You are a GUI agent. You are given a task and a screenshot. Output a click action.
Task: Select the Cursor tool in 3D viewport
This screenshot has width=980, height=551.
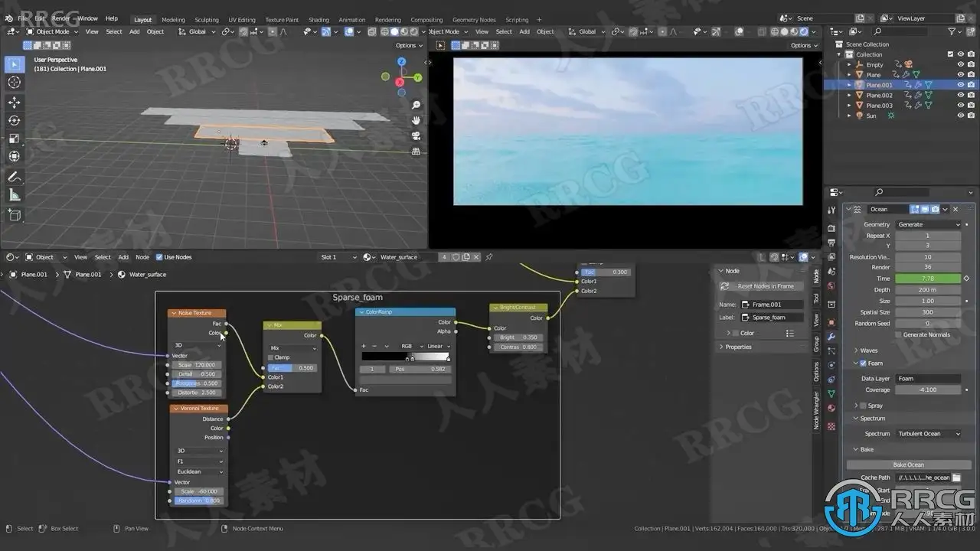click(14, 83)
